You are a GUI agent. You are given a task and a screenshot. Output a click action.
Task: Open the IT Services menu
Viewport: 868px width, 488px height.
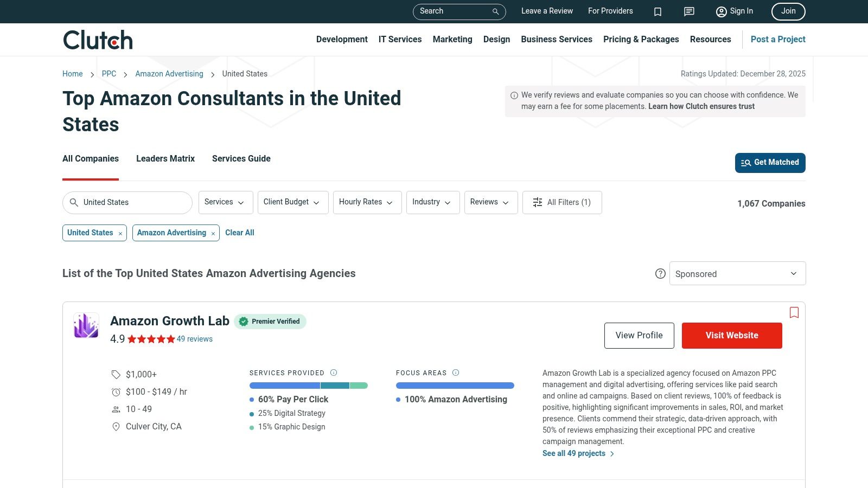400,40
